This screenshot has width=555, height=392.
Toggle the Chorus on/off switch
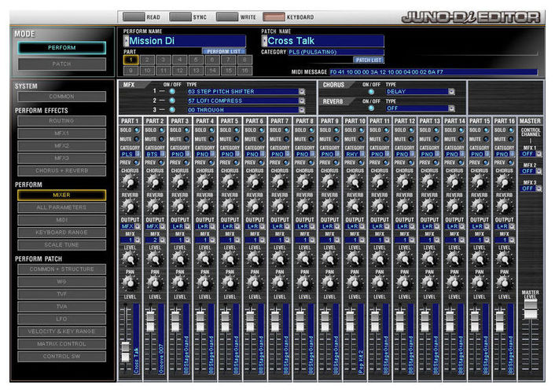pos(371,92)
